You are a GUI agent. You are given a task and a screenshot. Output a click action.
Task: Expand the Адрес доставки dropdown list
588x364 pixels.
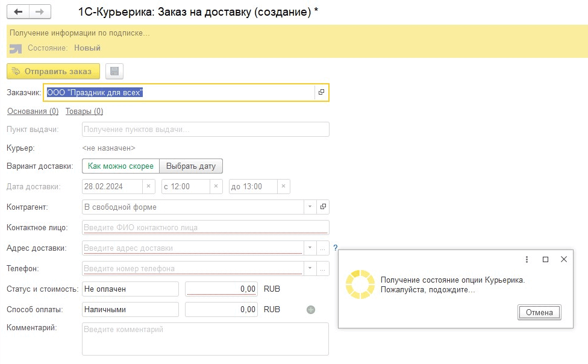tap(310, 248)
